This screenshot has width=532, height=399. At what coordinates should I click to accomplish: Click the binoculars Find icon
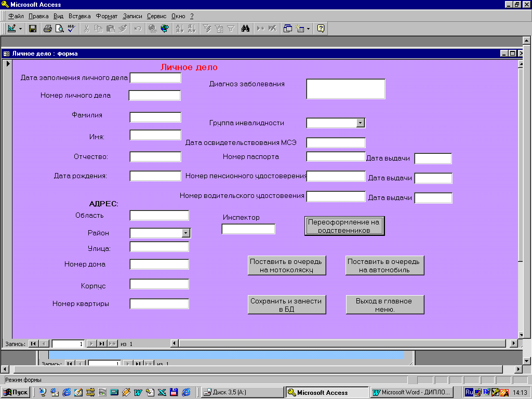pos(246,29)
